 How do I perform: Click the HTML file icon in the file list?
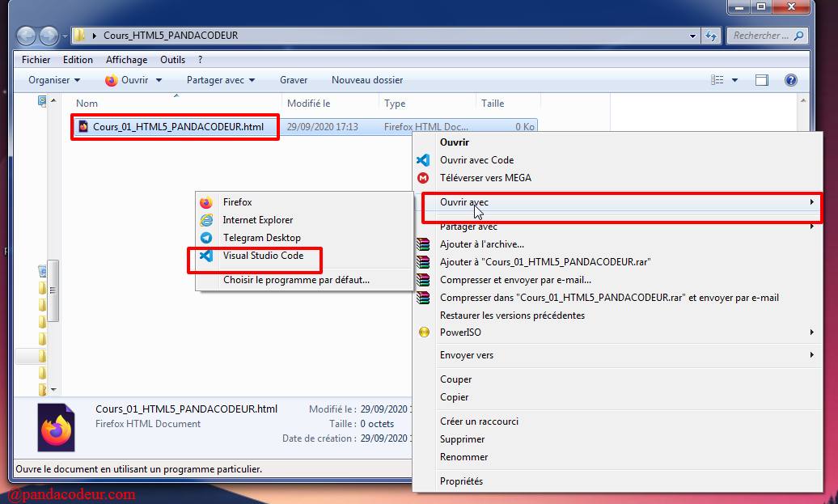[x=83, y=126]
